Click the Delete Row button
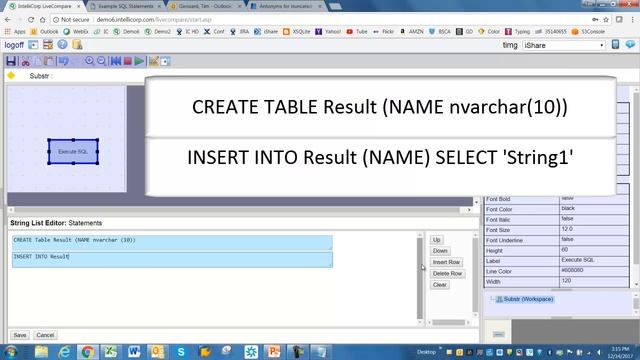Viewport: 640px width, 360px height. pos(447,273)
